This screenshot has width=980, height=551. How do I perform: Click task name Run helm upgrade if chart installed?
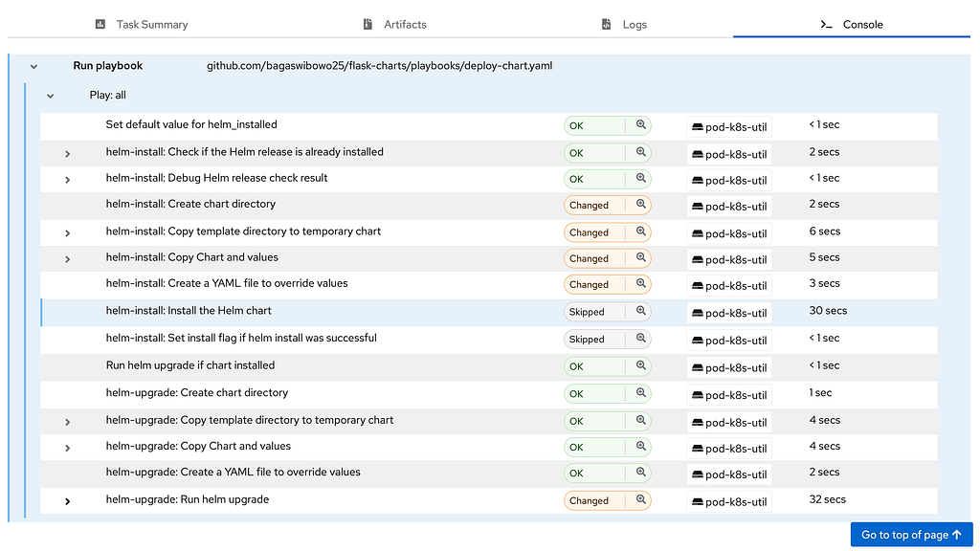pos(190,365)
